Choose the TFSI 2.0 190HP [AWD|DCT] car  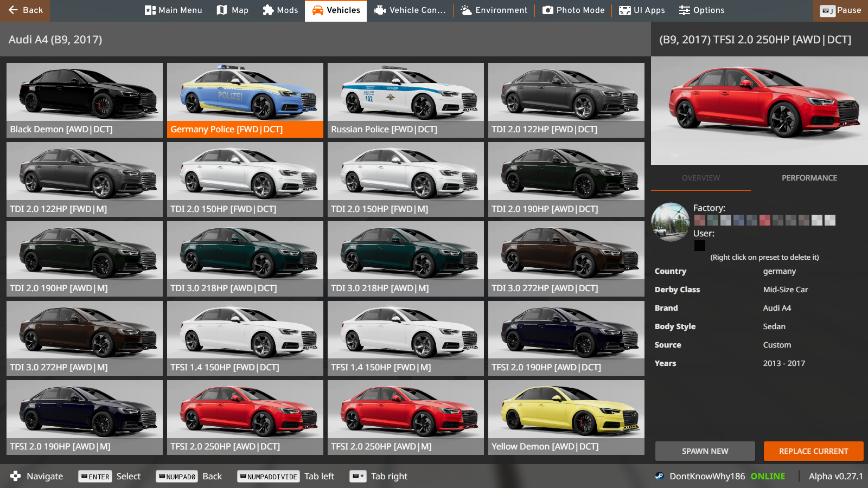click(566, 338)
